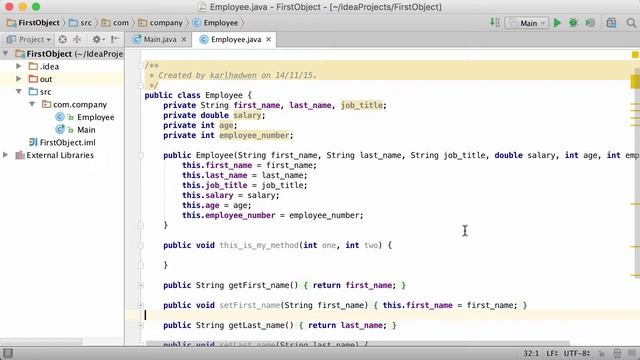The height and width of the screenshot is (360, 640).
Task: Click src breadcrumb in navigation bar
Action: (81, 23)
